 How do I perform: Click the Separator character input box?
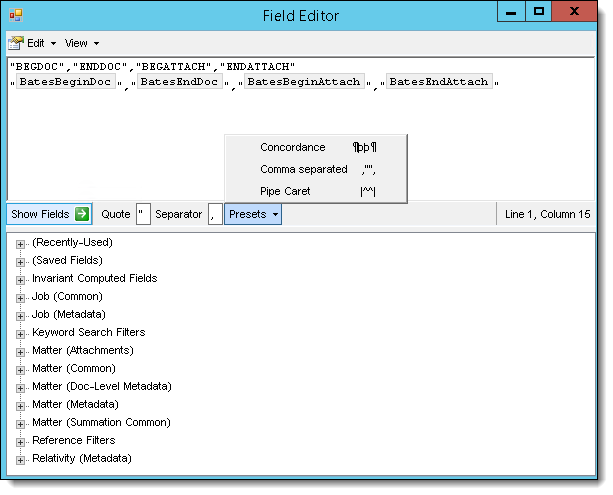(215, 214)
